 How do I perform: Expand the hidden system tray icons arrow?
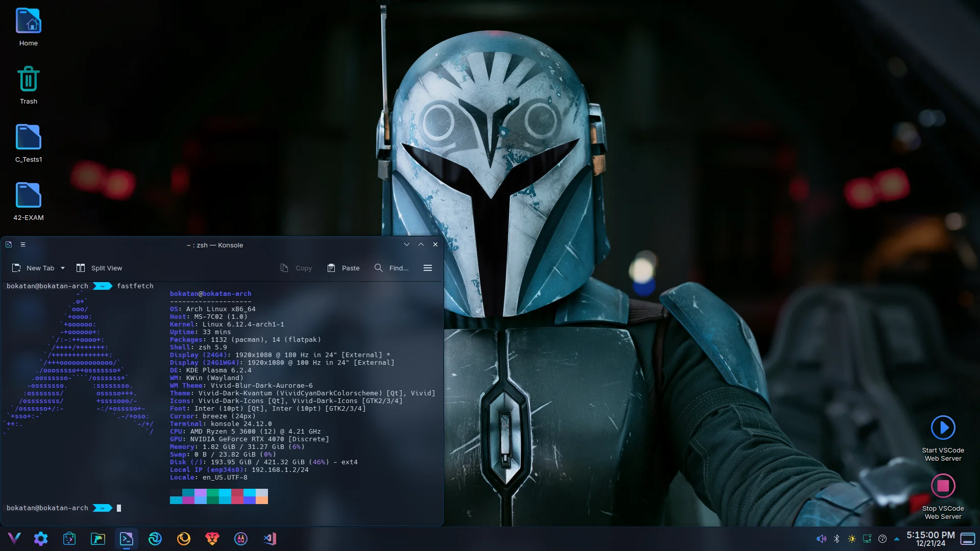[x=897, y=539]
